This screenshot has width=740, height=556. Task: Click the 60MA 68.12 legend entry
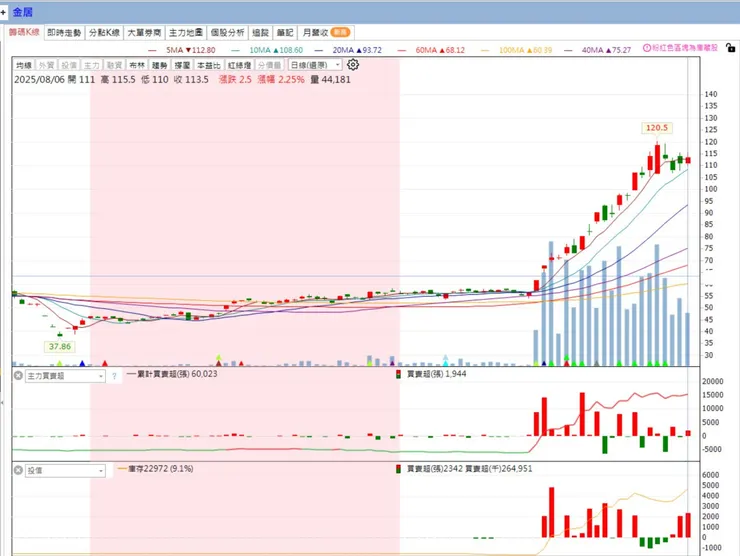[431, 50]
